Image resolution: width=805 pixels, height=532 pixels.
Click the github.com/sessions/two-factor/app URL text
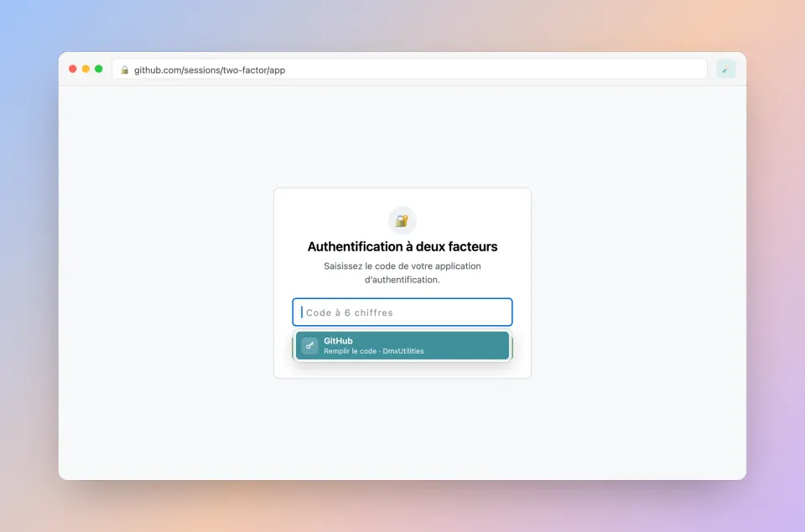210,70
